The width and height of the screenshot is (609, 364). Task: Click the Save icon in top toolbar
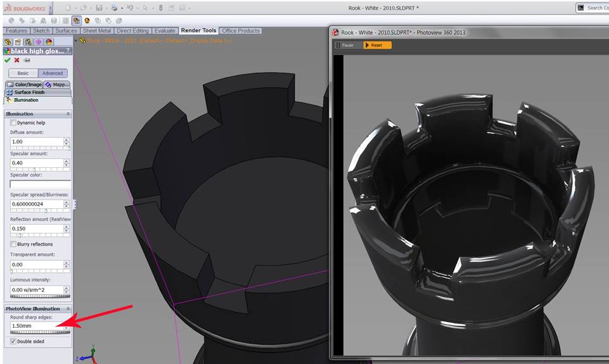point(99,8)
